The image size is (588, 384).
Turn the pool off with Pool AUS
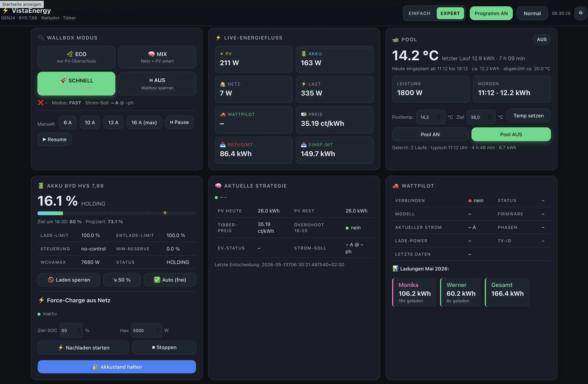[x=511, y=134]
